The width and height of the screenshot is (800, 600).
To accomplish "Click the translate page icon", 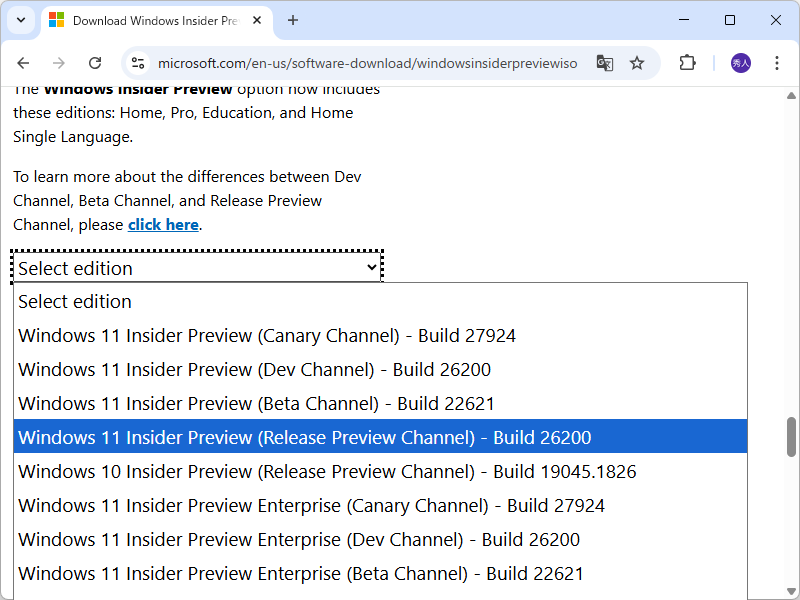I will 604,63.
